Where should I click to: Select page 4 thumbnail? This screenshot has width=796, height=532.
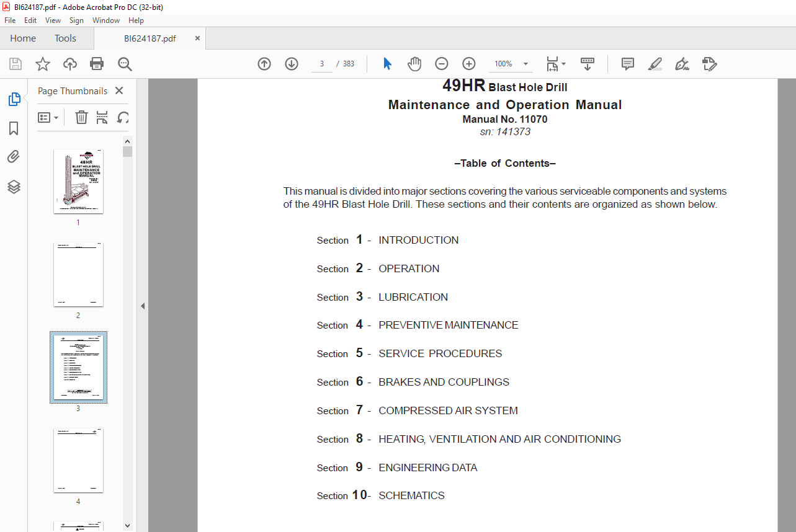[x=78, y=461]
